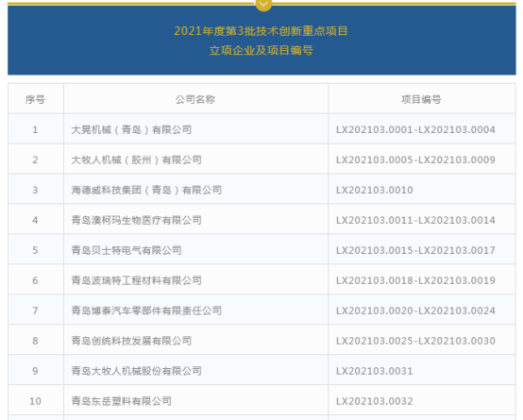The image size is (523, 420).
Task: Click the 公司名称 column header
Action: [195, 99]
